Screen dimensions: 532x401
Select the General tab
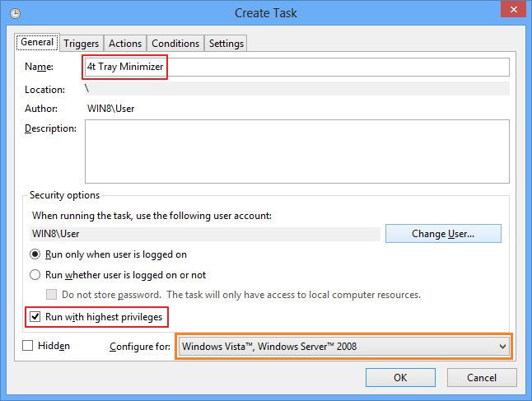(x=37, y=42)
